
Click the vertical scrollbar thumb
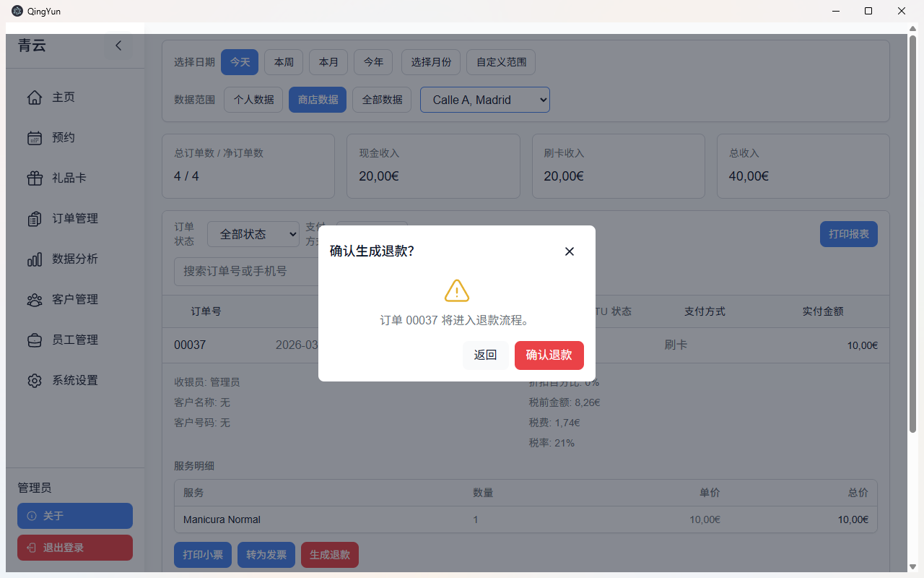(x=912, y=233)
